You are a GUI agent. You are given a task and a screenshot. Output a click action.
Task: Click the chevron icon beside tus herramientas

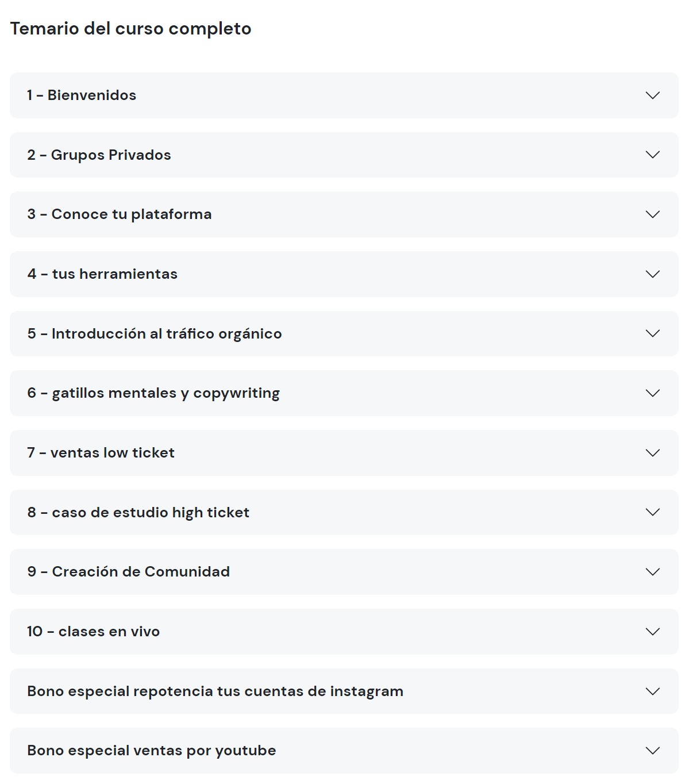pyautogui.click(x=652, y=274)
